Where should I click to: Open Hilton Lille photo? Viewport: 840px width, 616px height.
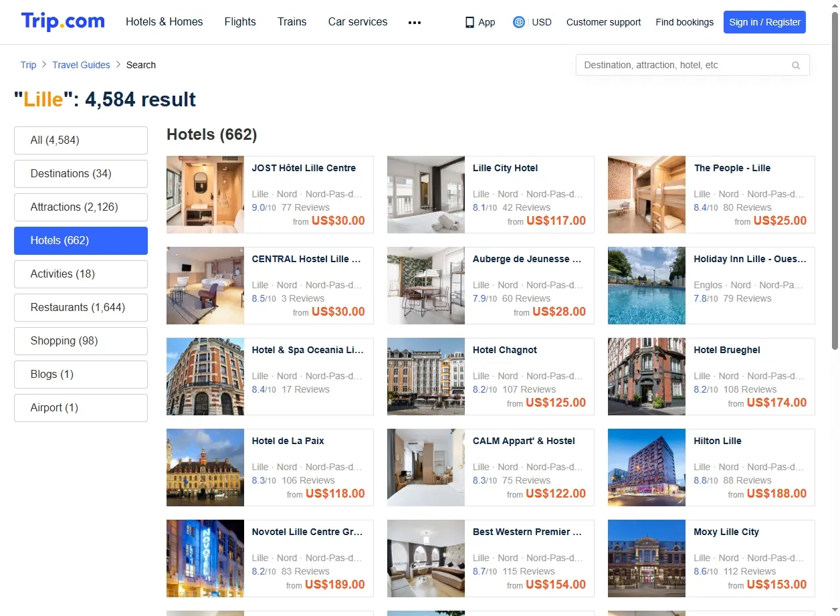pyautogui.click(x=647, y=468)
